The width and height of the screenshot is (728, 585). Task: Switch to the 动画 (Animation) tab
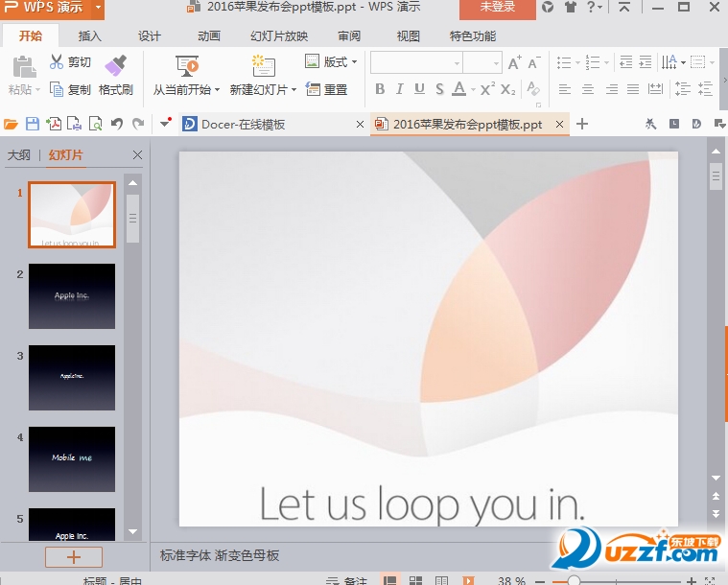pos(208,36)
